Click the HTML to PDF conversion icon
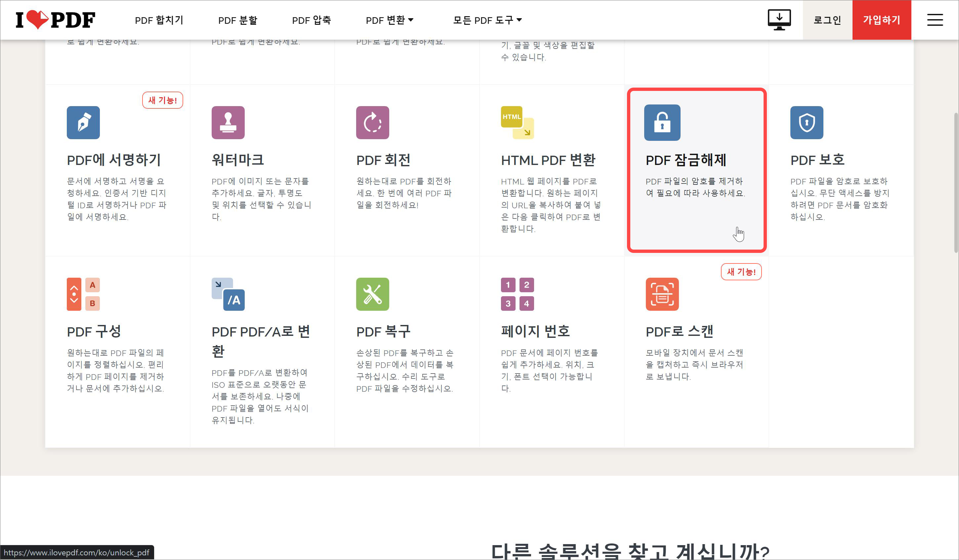This screenshot has height=560, width=959. tap(517, 123)
